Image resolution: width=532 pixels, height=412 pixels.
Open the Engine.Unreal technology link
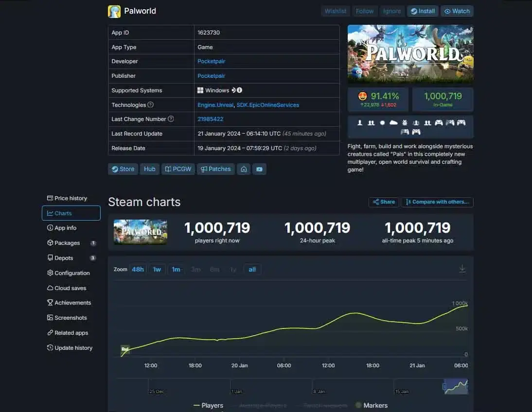coord(215,105)
